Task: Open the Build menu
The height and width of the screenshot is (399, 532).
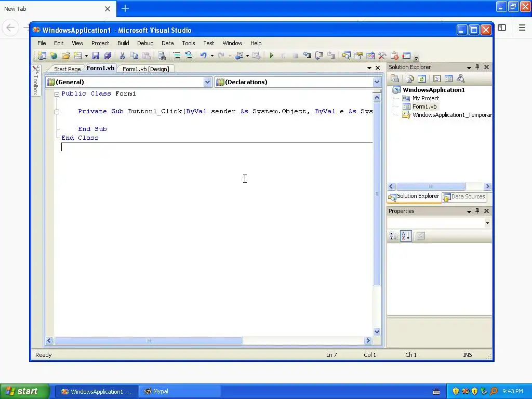Action: click(123, 43)
